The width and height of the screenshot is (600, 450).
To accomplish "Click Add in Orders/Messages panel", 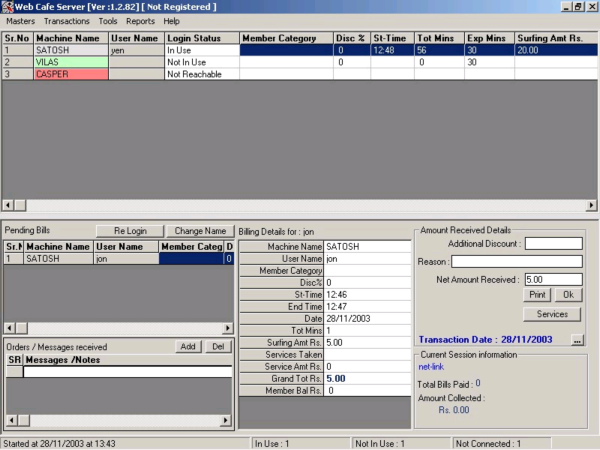I will (186, 346).
